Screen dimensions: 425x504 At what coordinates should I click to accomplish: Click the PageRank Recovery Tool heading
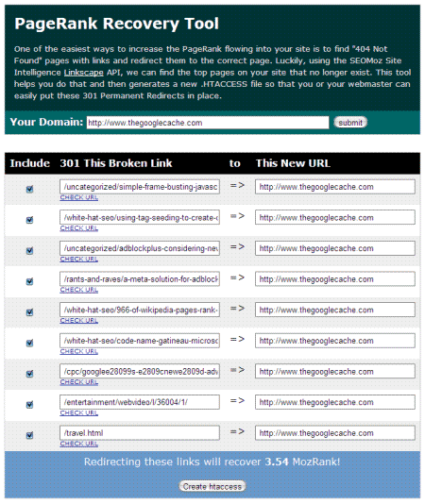tap(116, 24)
